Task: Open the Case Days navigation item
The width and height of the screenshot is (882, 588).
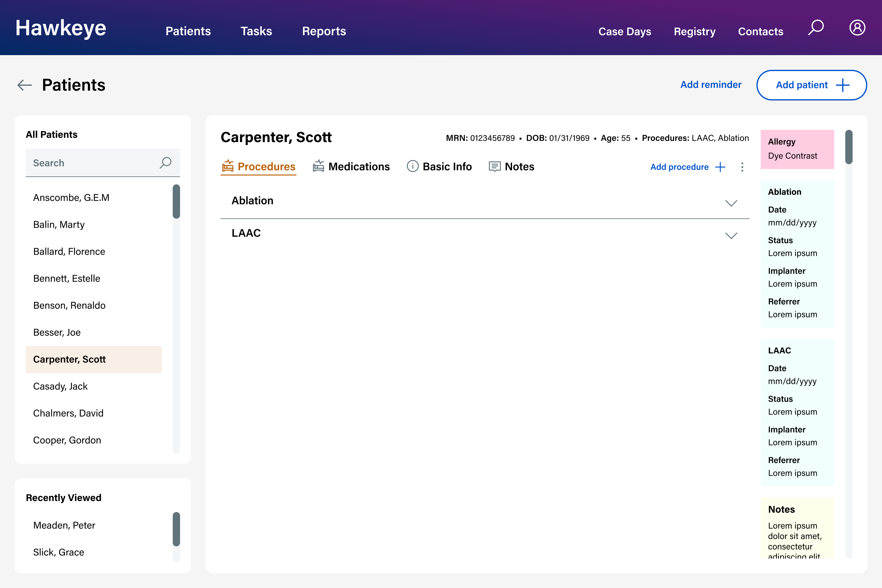Action: click(x=625, y=32)
